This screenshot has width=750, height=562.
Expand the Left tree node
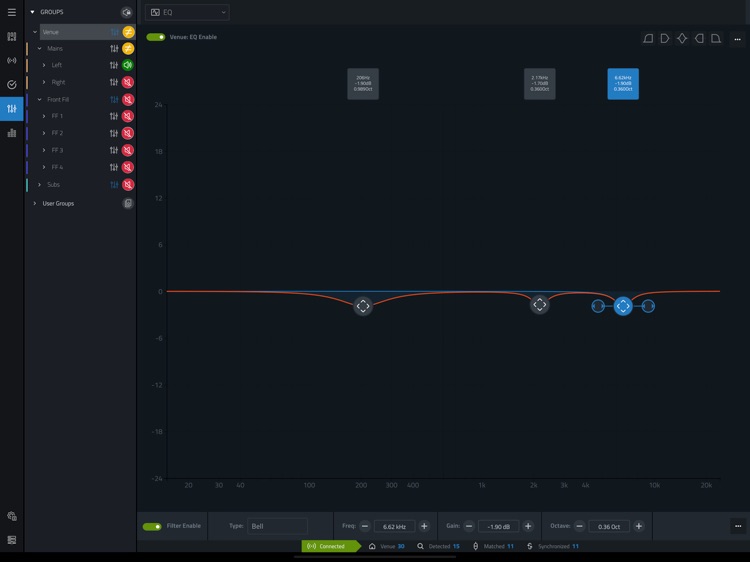(44, 65)
